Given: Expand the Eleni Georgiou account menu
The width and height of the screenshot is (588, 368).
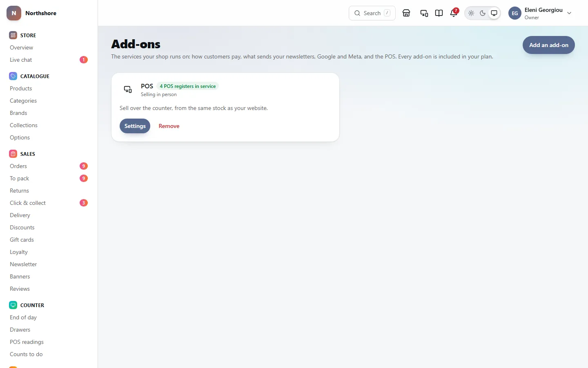Looking at the screenshot, I should pyautogui.click(x=541, y=13).
